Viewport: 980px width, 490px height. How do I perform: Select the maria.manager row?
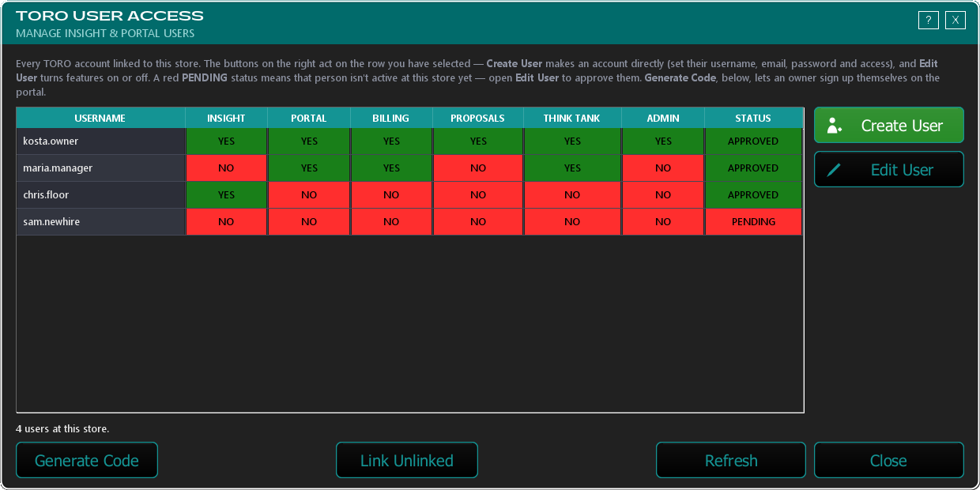pos(409,168)
